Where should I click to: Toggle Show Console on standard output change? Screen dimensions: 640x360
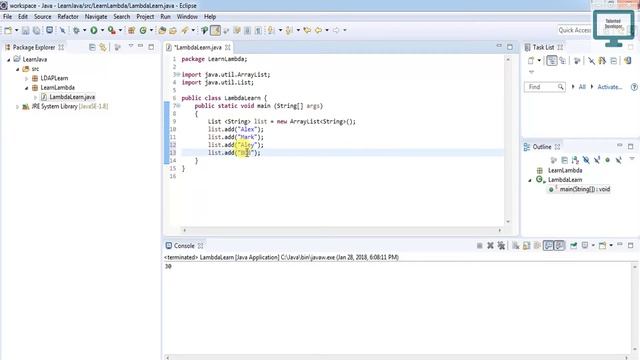pos(549,246)
